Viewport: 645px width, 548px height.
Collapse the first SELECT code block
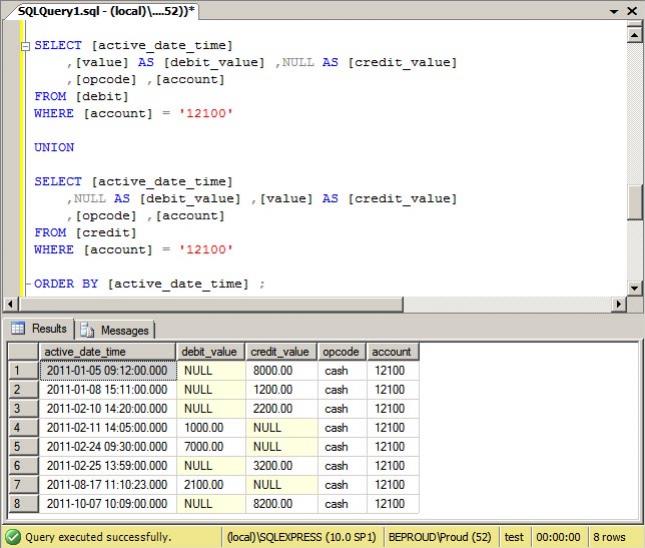click(x=27, y=46)
